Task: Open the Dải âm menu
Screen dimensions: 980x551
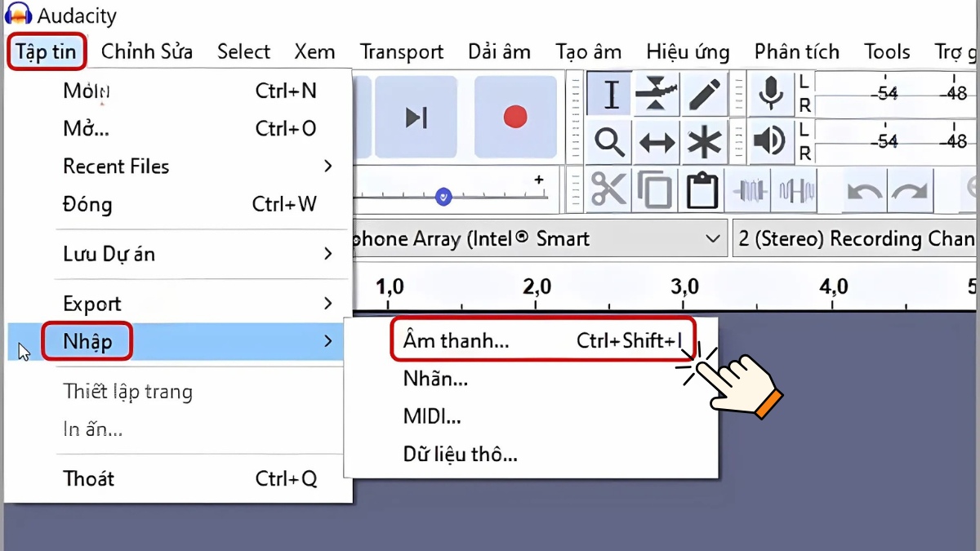Action: click(x=499, y=52)
